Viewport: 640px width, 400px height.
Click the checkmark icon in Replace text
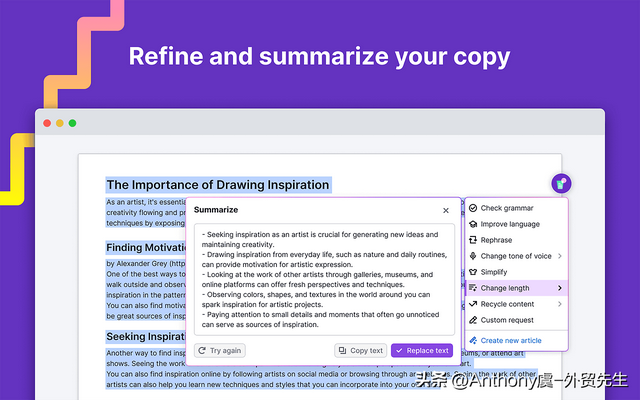pyautogui.click(x=399, y=350)
